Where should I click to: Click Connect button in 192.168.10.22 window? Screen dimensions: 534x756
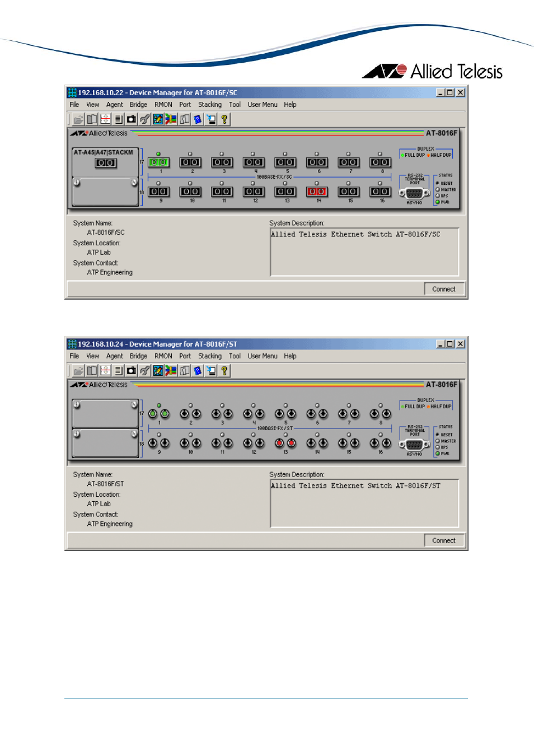point(444,290)
